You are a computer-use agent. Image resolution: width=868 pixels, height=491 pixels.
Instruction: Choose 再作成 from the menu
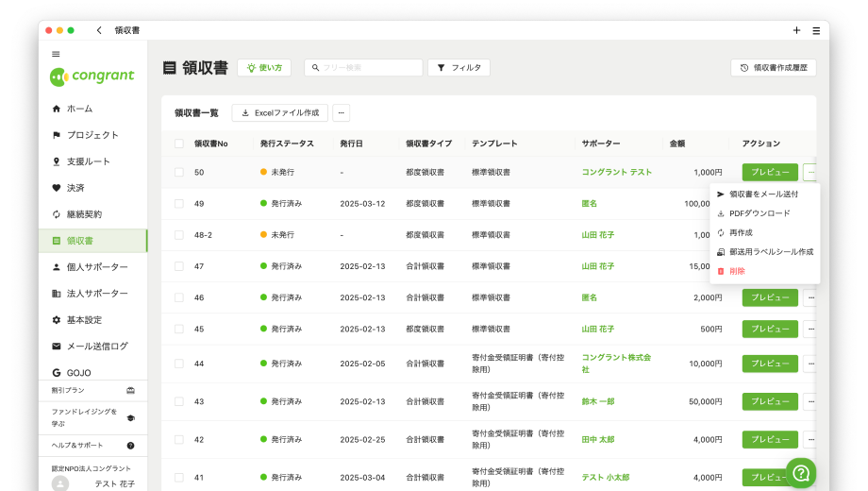pos(764,233)
